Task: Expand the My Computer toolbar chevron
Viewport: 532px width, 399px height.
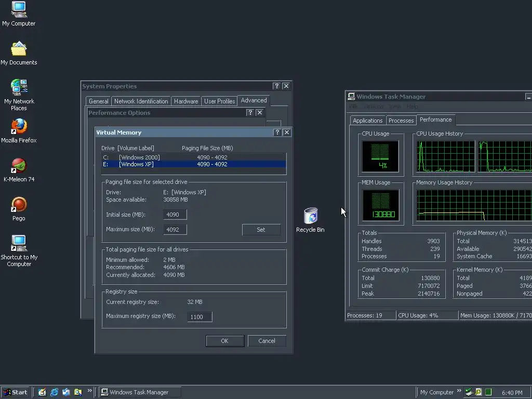Action: (459, 391)
